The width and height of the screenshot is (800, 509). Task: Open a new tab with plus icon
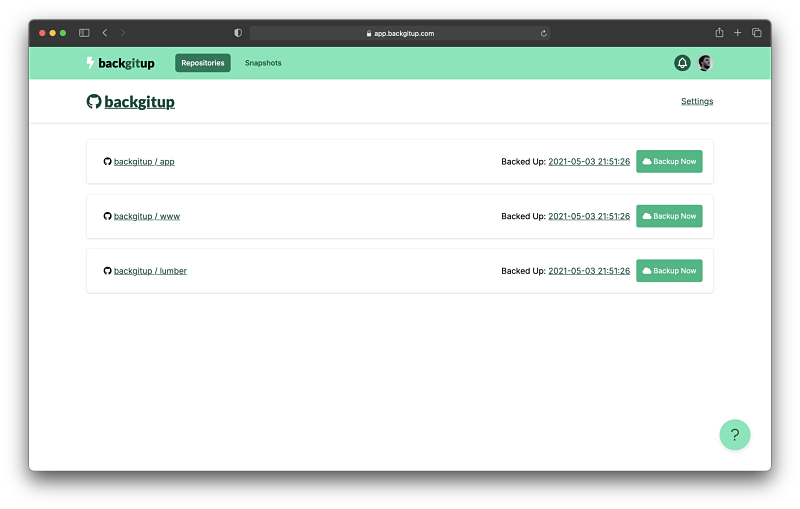pyautogui.click(x=738, y=33)
